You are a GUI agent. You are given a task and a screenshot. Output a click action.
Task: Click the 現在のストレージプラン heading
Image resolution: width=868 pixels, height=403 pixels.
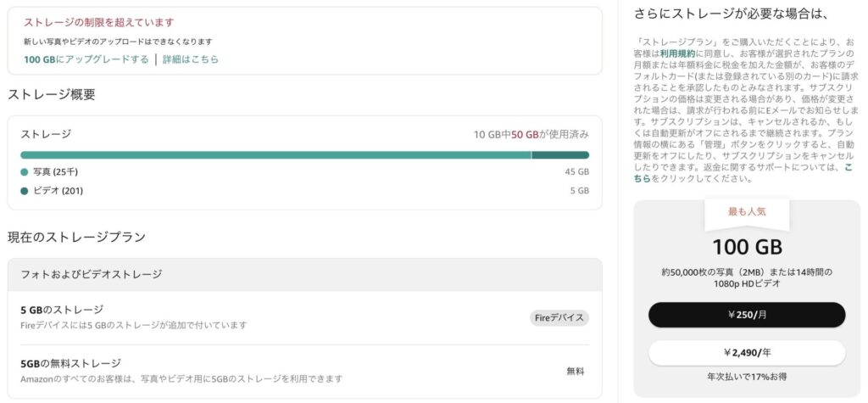click(x=76, y=237)
